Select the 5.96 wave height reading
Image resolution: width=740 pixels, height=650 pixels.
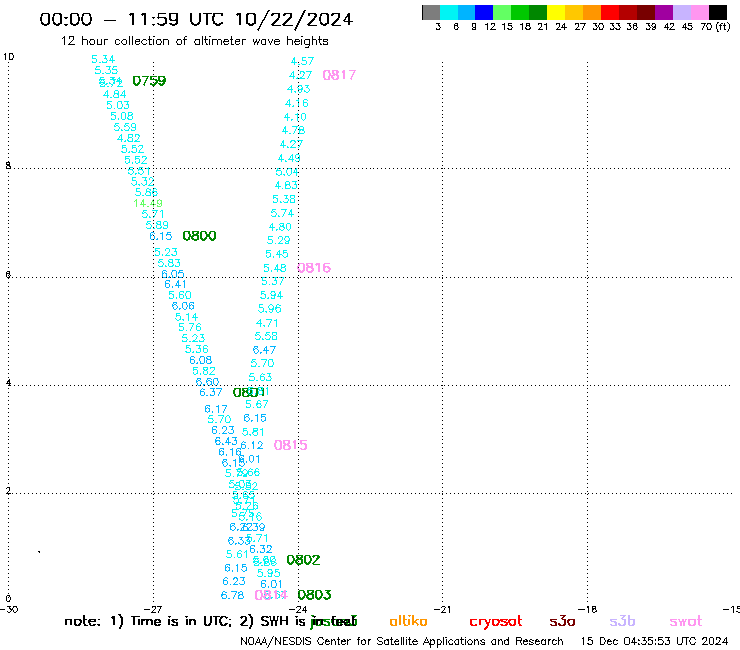click(269, 309)
